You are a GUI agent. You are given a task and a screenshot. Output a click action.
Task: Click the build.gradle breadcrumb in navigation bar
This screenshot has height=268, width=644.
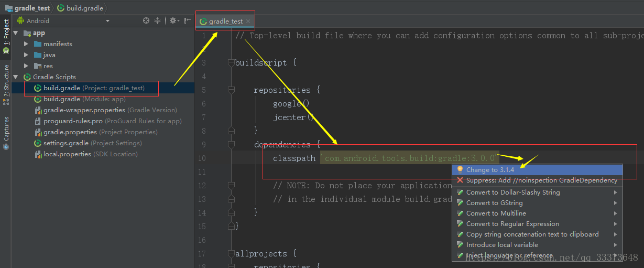81,8
